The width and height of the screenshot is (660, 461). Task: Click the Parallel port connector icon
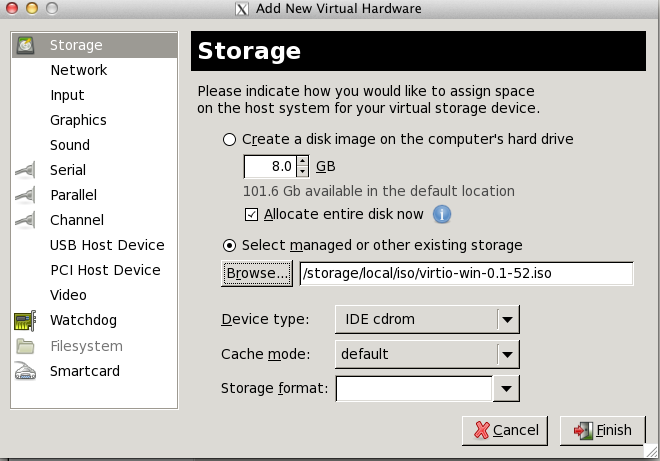pyautogui.click(x=25, y=195)
